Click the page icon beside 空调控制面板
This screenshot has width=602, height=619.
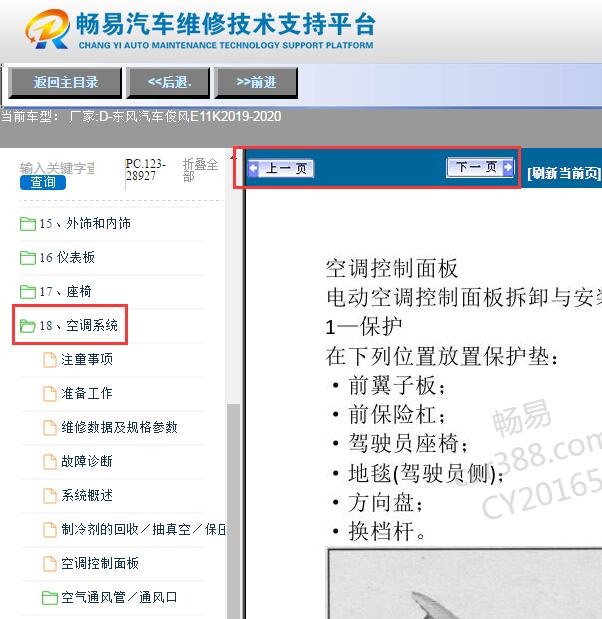coord(50,563)
